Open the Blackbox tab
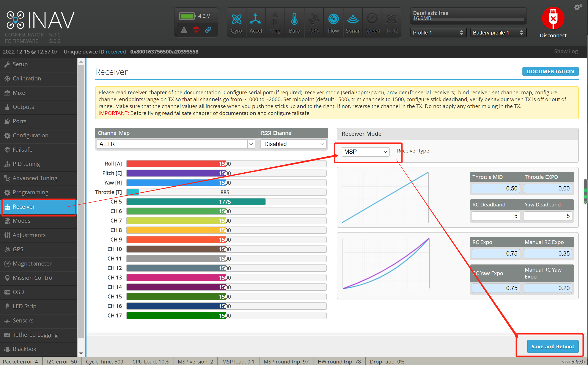Image resolution: width=588 pixels, height=365 pixels. click(x=39, y=349)
